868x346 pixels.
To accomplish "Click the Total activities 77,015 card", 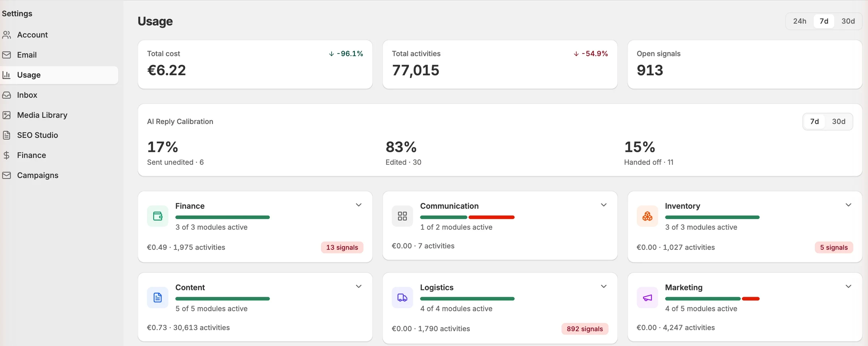I will tap(500, 64).
